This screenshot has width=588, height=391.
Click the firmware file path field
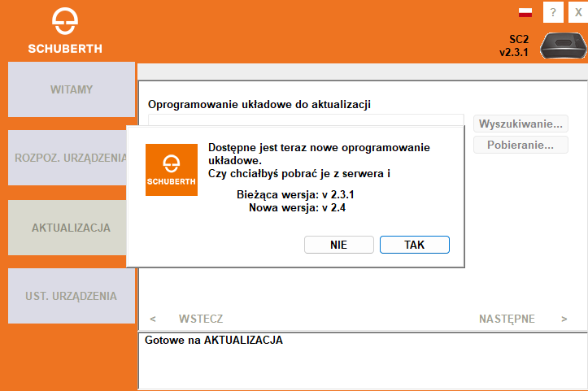306,120
